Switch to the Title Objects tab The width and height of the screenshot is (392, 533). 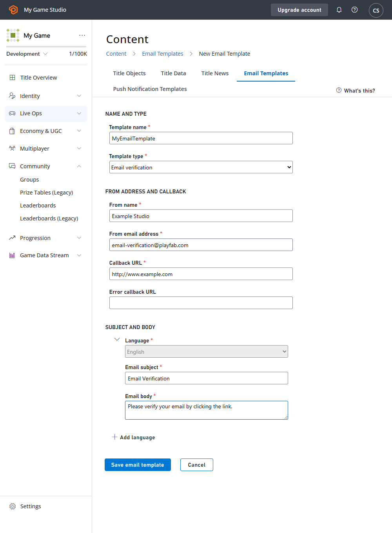(x=129, y=73)
